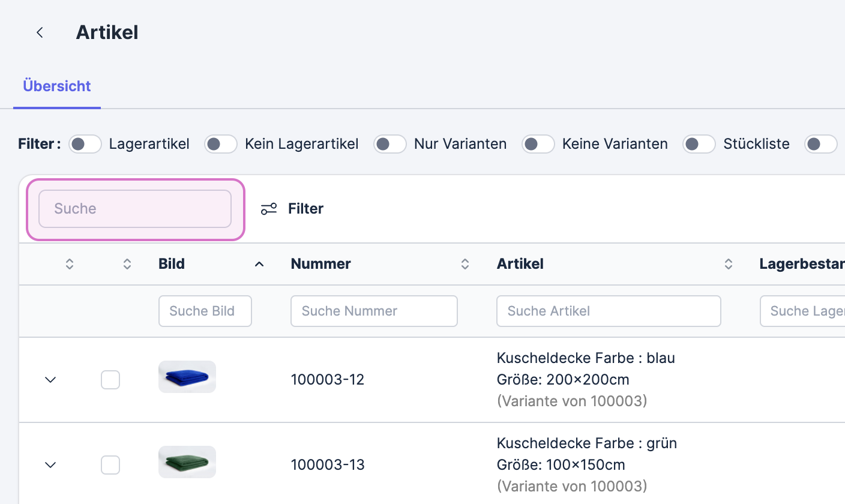Click sort icon in Nummer column
The image size is (845, 504).
465,264
